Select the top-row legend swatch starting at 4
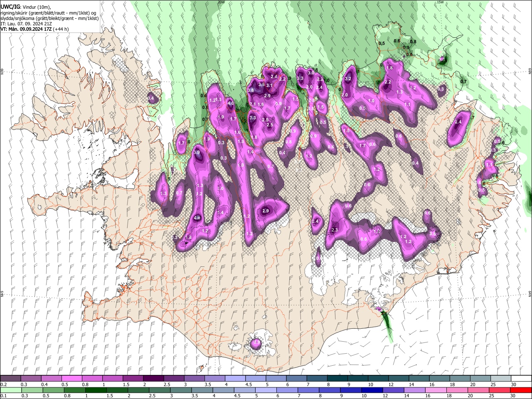532x399 pixels. pyautogui.click(x=235, y=379)
